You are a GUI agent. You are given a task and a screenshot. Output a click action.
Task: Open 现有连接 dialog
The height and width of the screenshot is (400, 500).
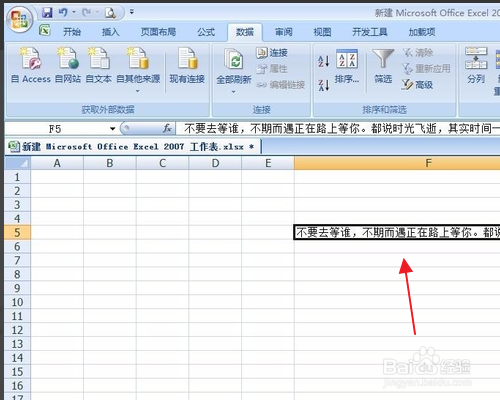(x=187, y=65)
